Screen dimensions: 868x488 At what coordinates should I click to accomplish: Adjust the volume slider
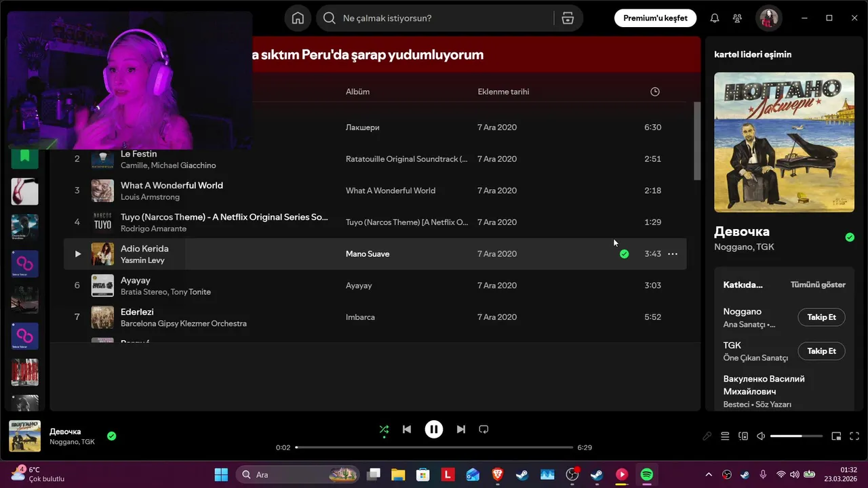point(796,436)
